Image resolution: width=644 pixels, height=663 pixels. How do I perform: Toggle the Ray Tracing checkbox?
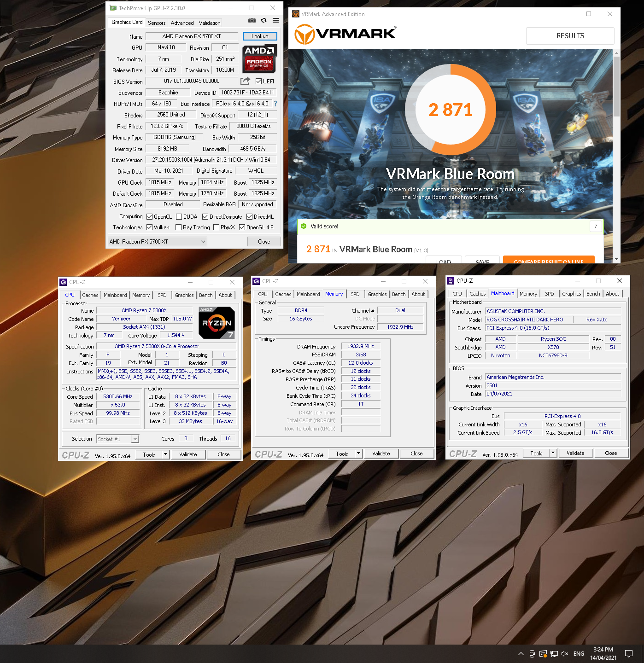point(179,227)
